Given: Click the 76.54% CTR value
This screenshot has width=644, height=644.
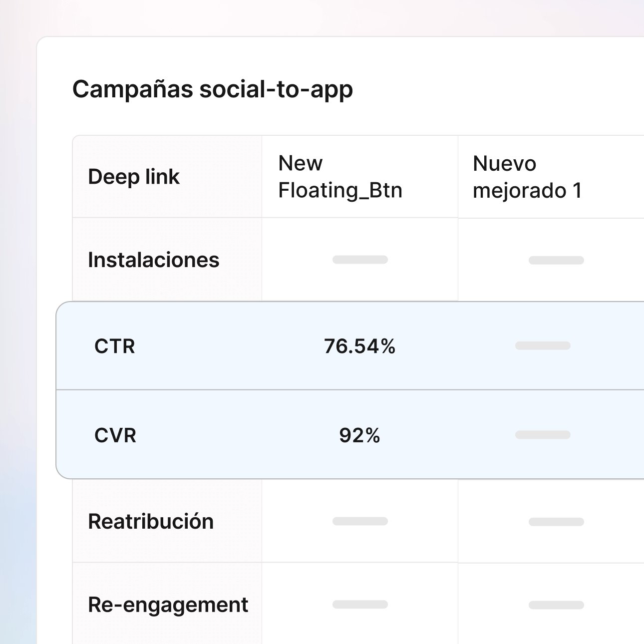Looking at the screenshot, I should pyautogui.click(x=359, y=346).
